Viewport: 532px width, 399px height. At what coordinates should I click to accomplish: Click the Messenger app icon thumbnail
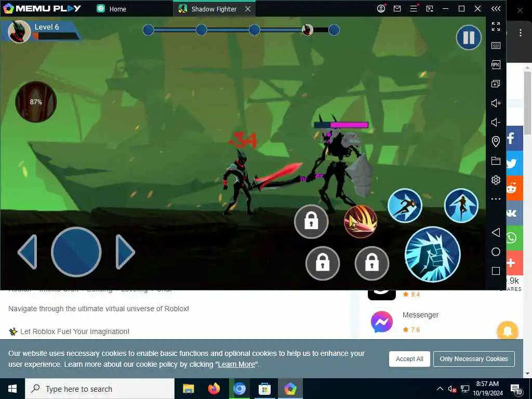[382, 322]
